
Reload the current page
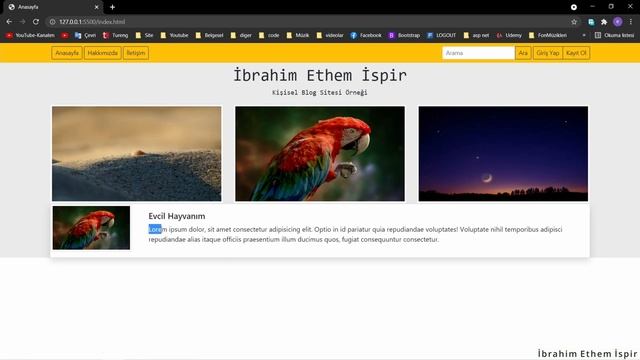pyautogui.click(x=36, y=22)
